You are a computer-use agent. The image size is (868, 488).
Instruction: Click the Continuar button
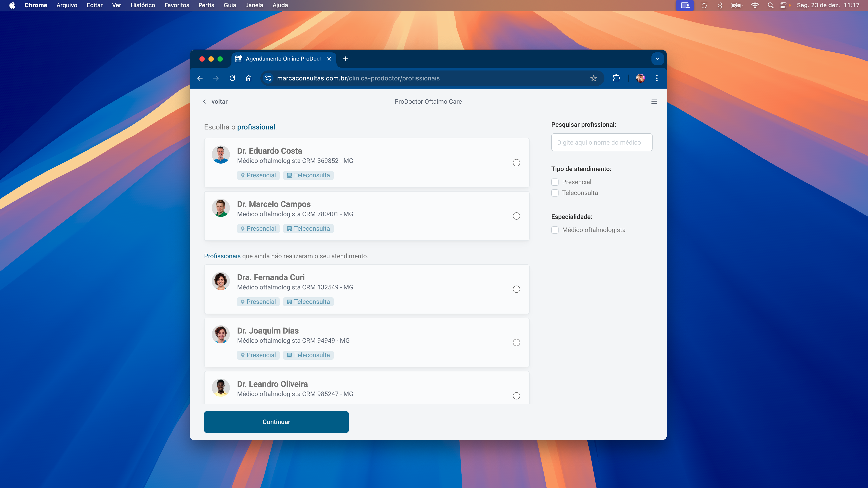point(276,422)
